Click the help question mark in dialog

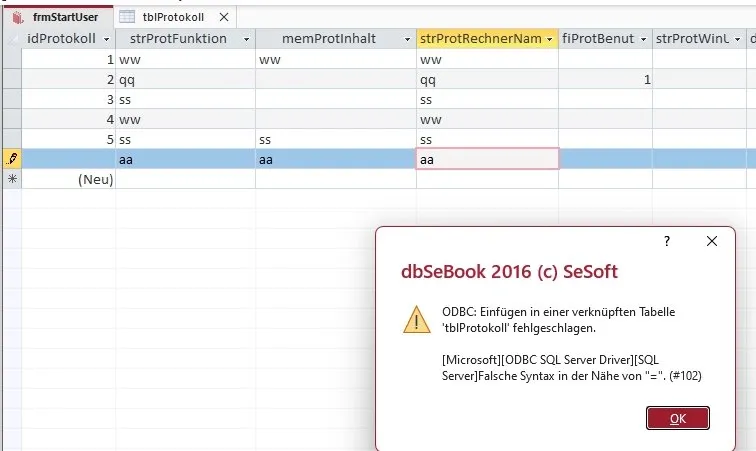coord(667,241)
